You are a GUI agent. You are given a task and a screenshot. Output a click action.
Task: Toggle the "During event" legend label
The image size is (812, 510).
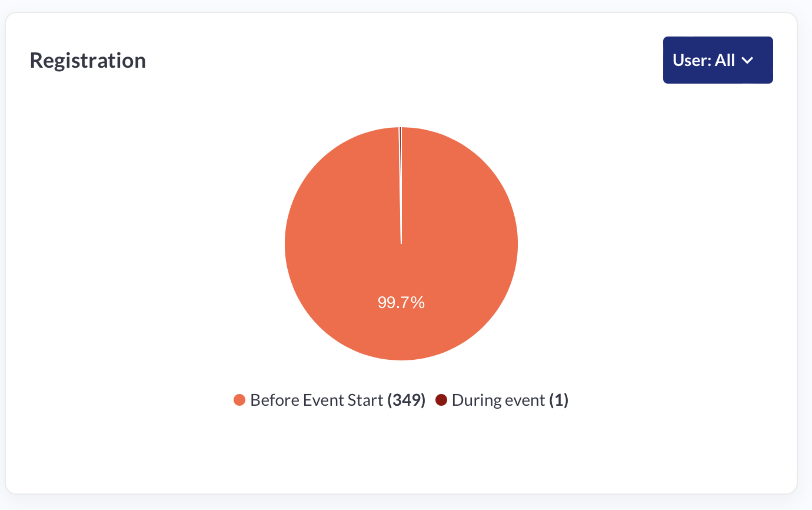498,400
